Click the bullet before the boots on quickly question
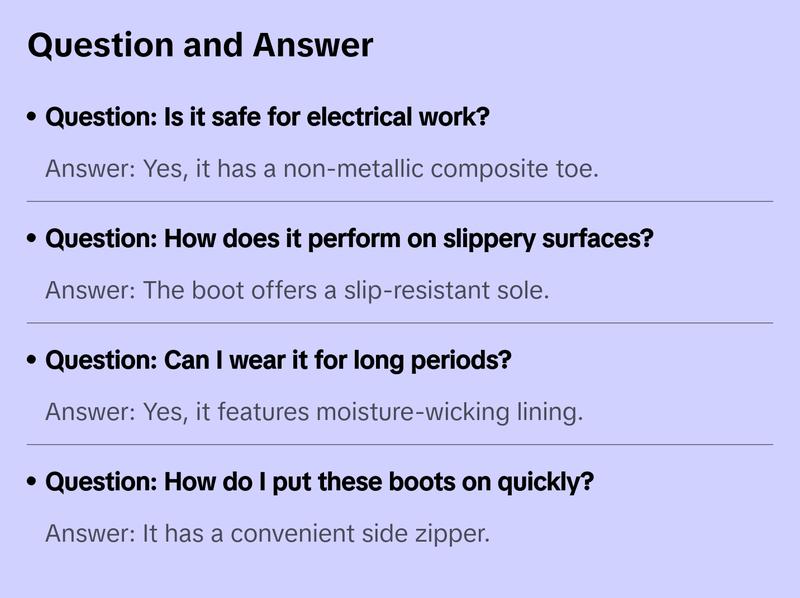This screenshot has height=598, width=800. point(33,483)
